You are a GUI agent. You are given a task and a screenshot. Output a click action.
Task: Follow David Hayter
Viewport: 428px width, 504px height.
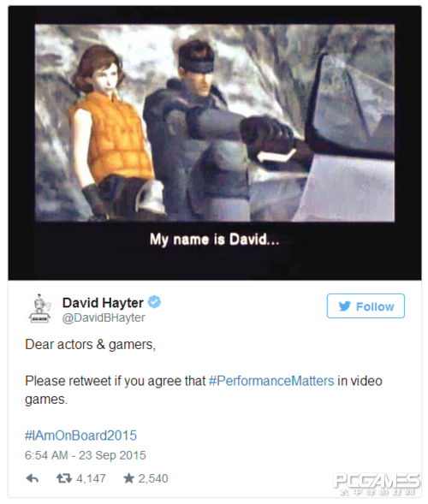[366, 306]
